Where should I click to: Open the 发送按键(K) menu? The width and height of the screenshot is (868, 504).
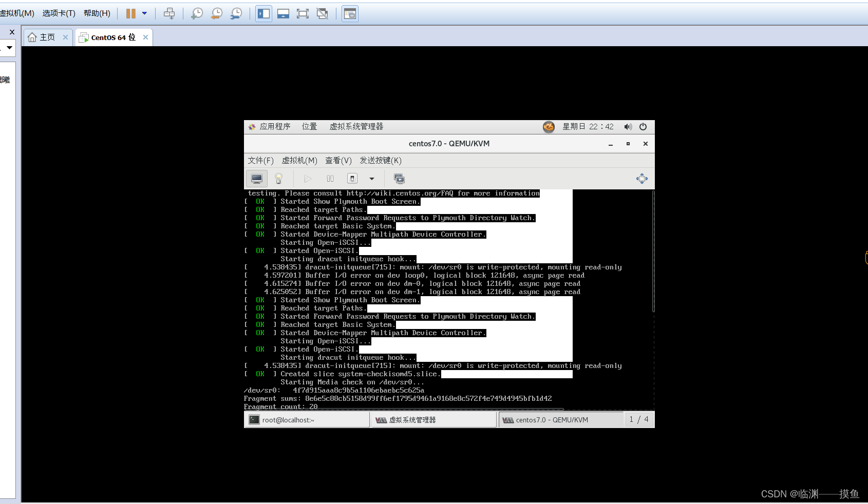pyautogui.click(x=381, y=160)
